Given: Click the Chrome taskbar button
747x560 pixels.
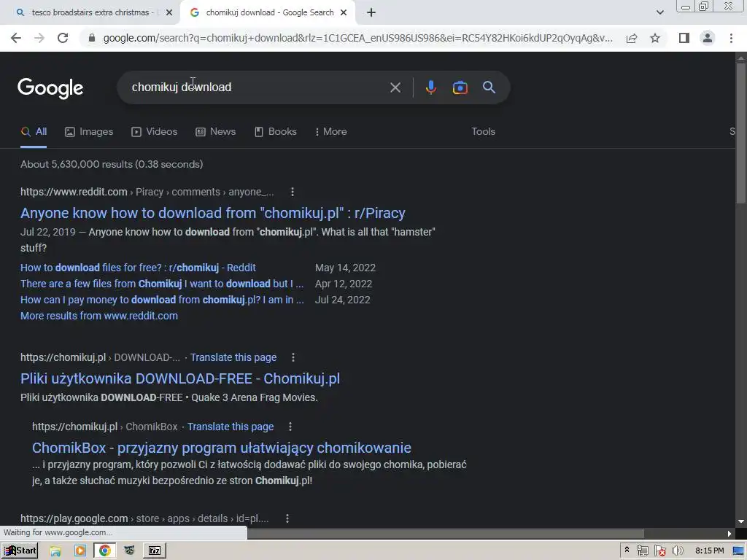Looking at the screenshot, I should [x=105, y=551].
